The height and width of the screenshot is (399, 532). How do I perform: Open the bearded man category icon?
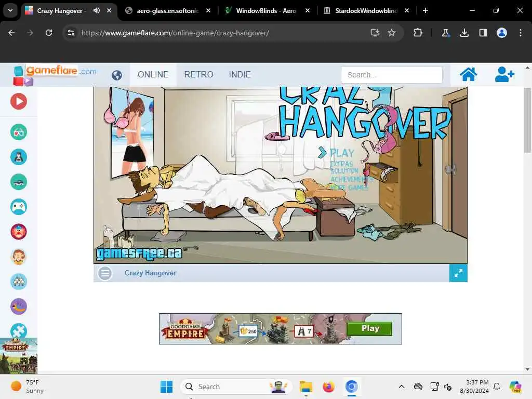[19, 257]
